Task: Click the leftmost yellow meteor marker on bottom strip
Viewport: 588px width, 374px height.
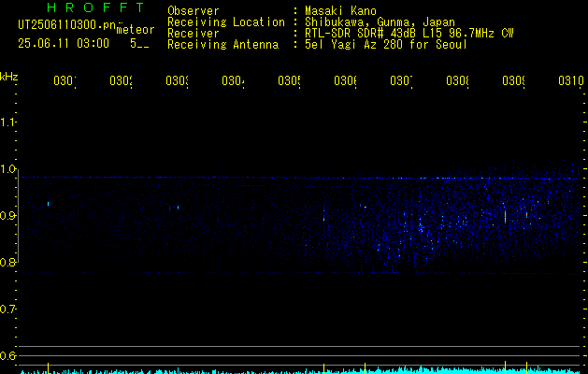Action: (48, 367)
